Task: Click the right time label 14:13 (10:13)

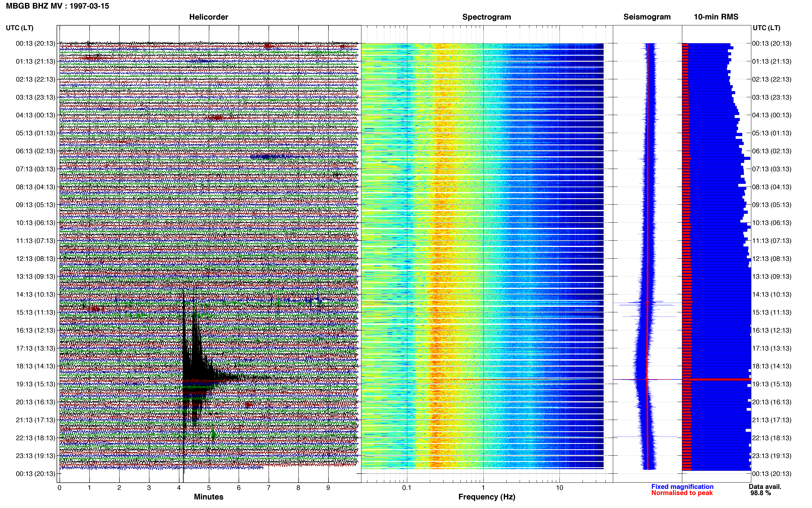Action: [x=772, y=295]
